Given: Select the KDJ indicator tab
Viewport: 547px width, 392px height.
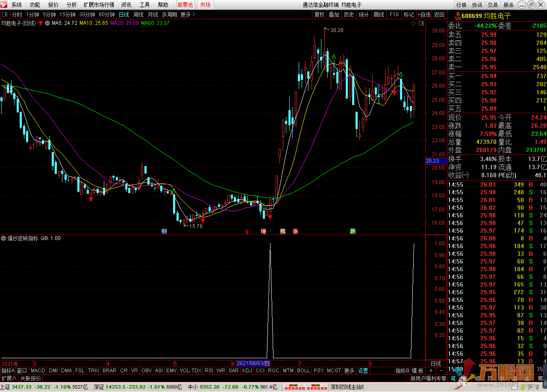Looking at the screenshot, I should [247, 371].
